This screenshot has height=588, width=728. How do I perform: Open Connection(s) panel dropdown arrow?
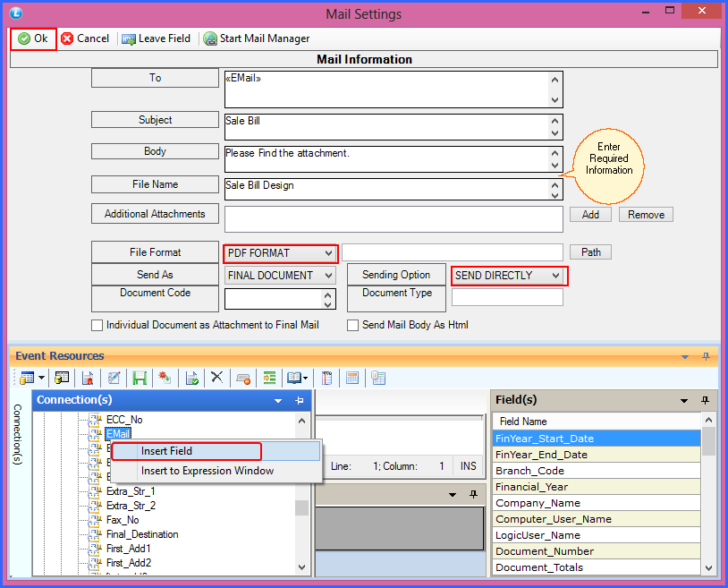click(278, 401)
